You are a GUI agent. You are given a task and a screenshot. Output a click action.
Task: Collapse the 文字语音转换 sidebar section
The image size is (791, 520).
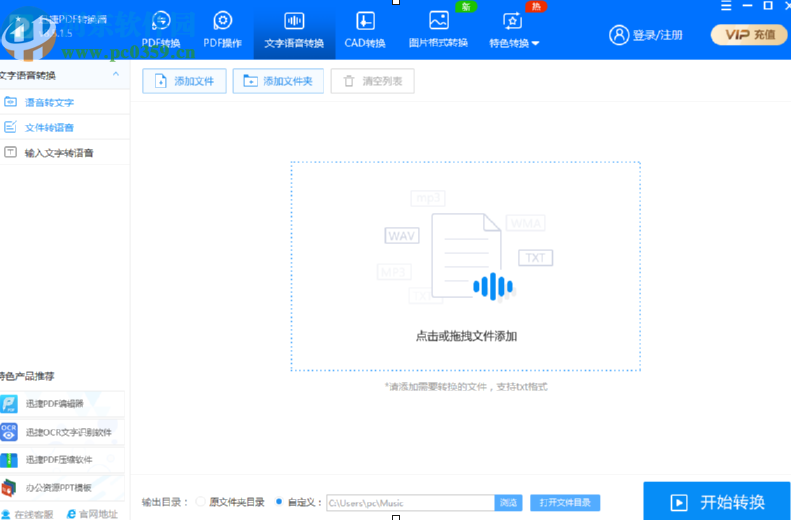tap(116, 75)
